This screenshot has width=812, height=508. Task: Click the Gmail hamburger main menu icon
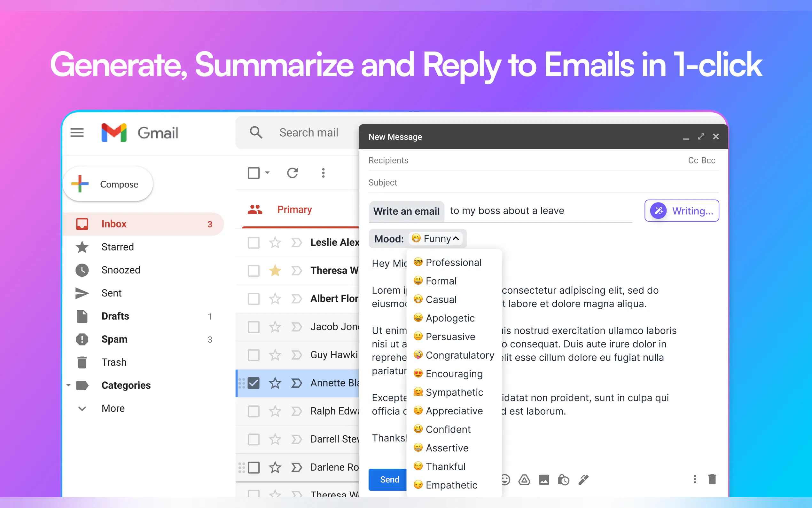coord(77,133)
